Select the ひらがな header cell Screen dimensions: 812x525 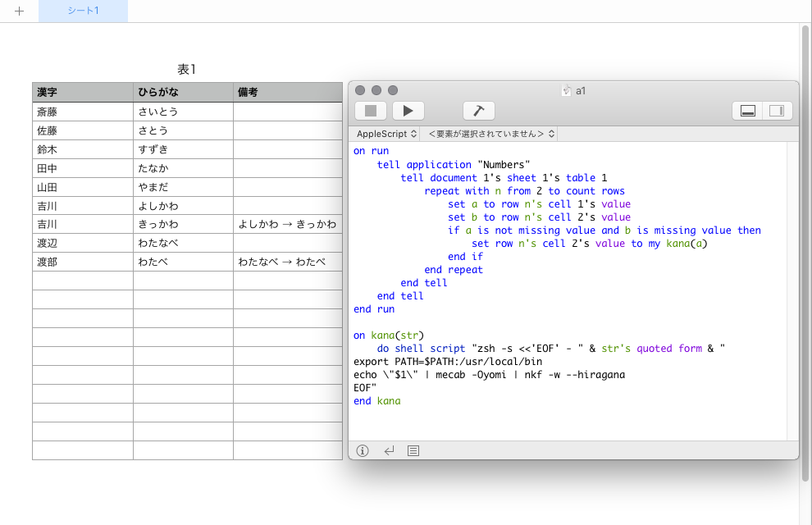point(183,92)
